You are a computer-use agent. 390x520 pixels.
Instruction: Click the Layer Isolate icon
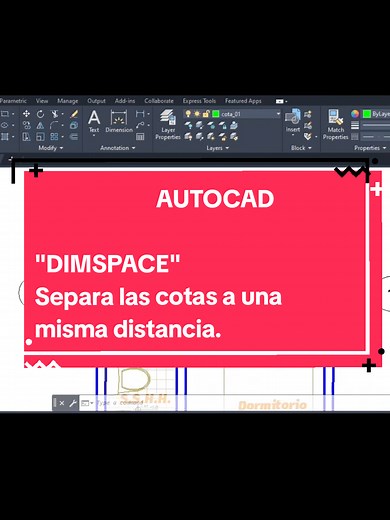point(200,125)
